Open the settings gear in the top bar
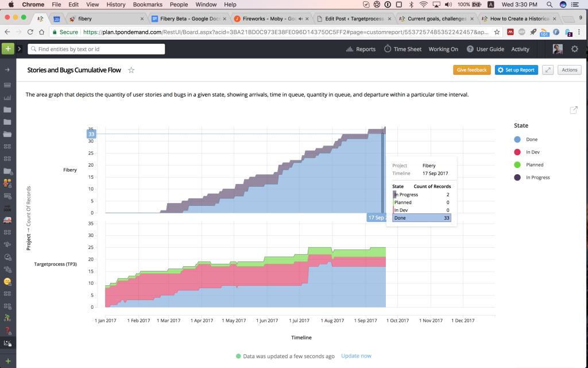588x368 pixels. click(574, 49)
